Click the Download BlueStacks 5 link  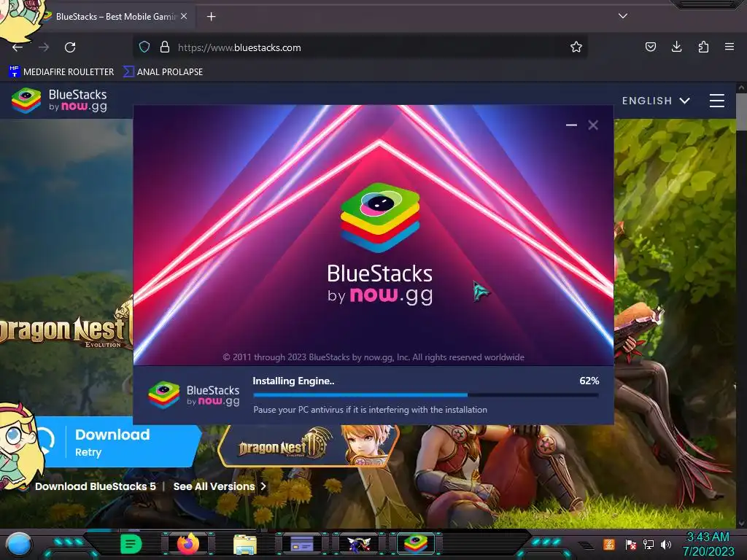point(96,486)
